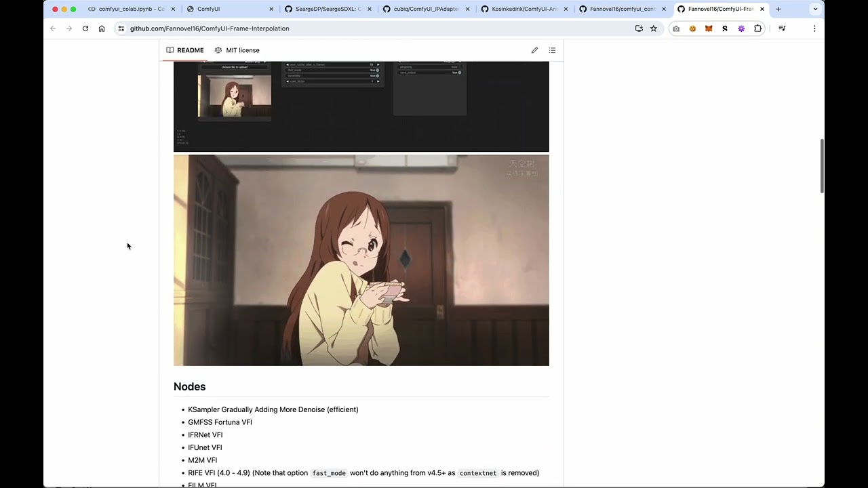
Task: Click the browser forward arrow
Action: coord(69,28)
